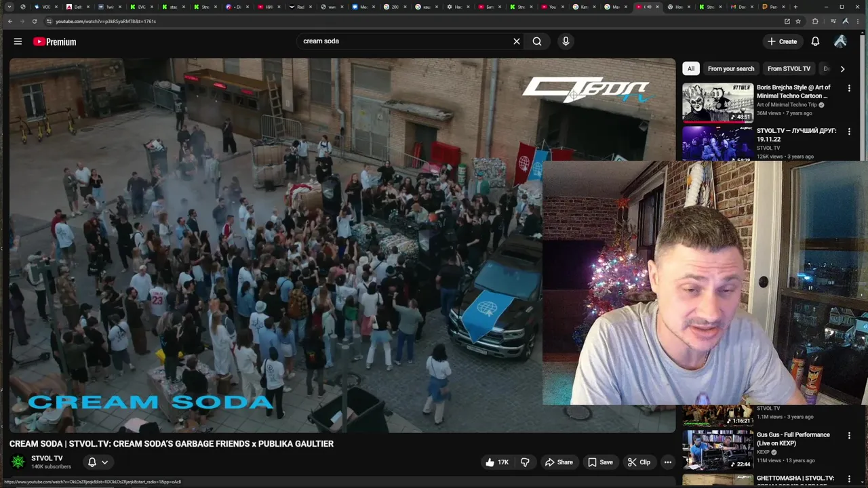Select the 'From your search' chip

click(731, 68)
